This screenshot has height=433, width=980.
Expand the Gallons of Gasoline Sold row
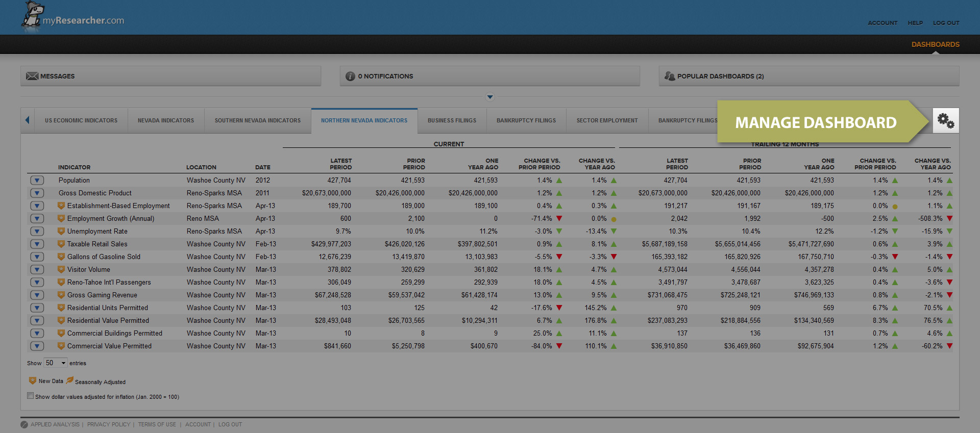click(x=37, y=257)
